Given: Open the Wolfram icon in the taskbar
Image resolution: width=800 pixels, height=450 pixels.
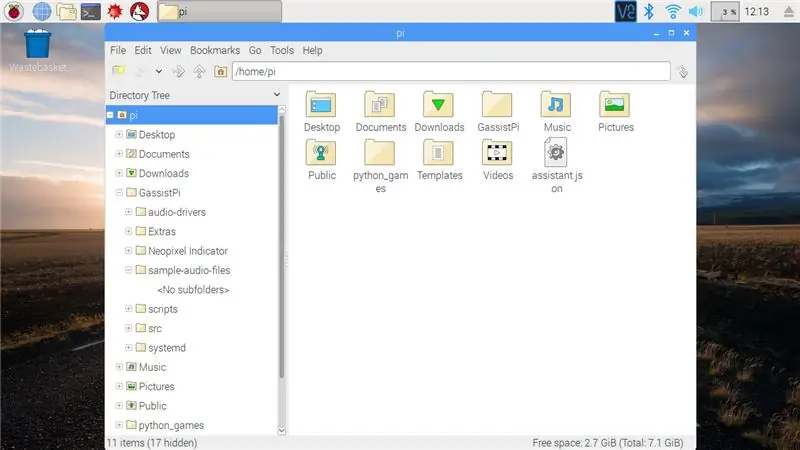Looking at the screenshot, I should coord(139,11).
